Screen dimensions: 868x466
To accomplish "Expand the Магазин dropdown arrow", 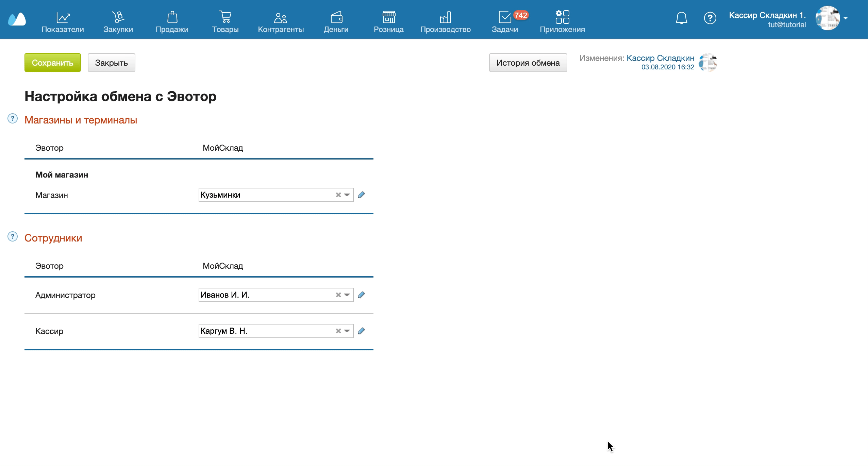I will [347, 195].
